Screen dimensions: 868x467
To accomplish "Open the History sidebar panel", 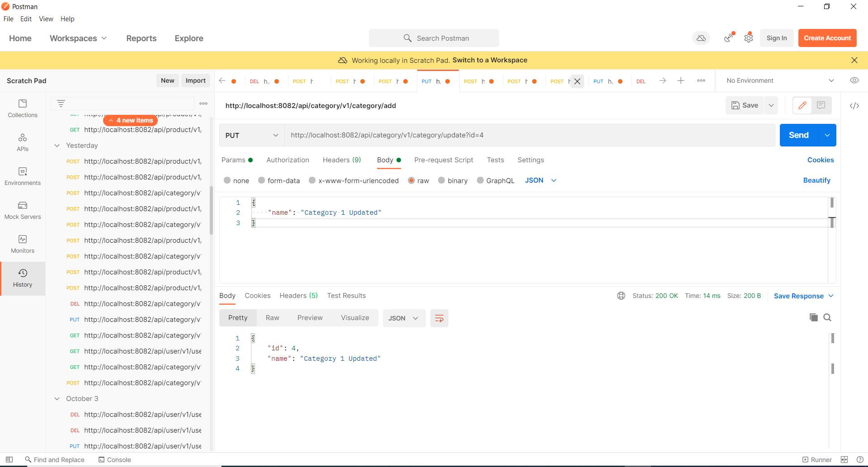I will [23, 278].
